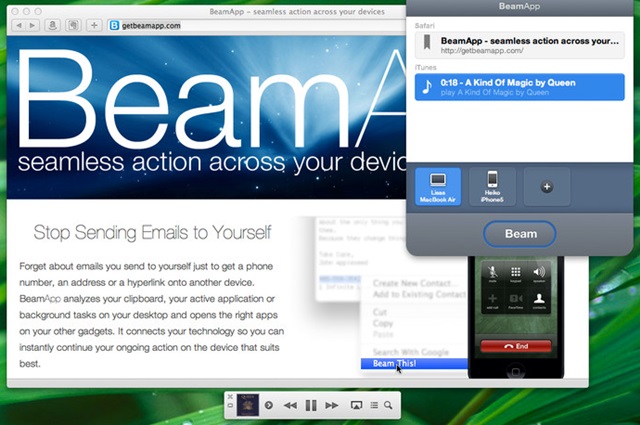Image resolution: width=640 pixels, height=425 pixels.
Task: Click the getbeamapp.com address field
Action: (257, 25)
